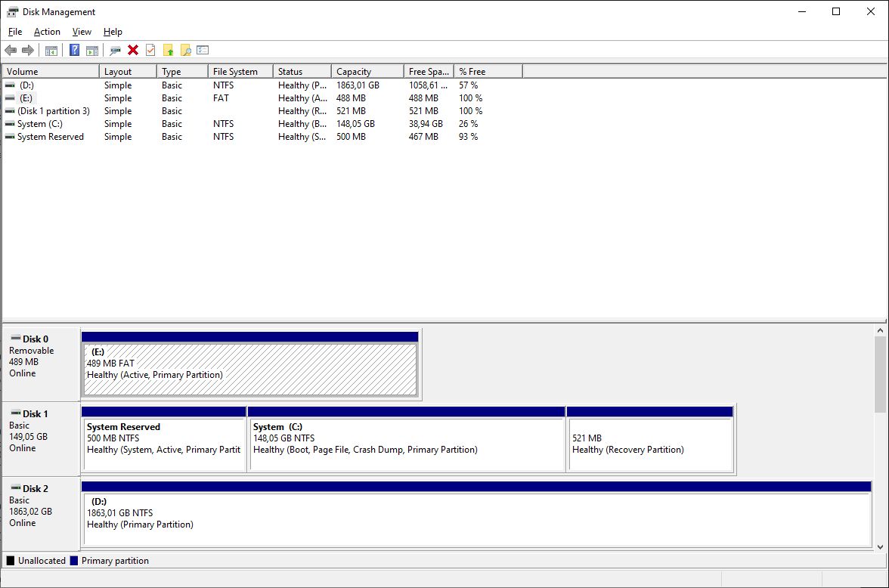
Task: Click the Disk Management title bar icon
Action: 12,11
